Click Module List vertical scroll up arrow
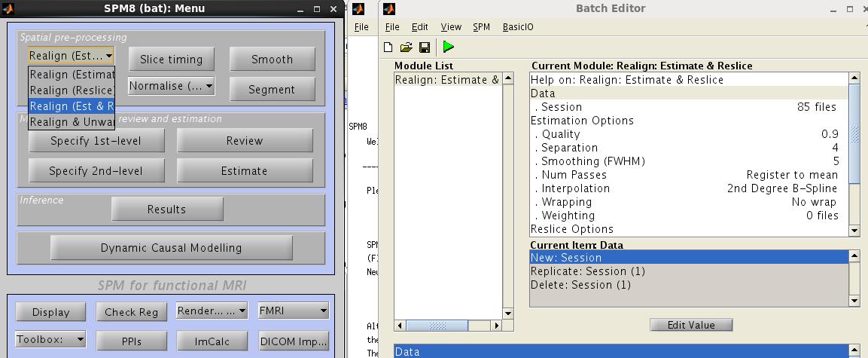868x358 pixels. click(x=507, y=78)
